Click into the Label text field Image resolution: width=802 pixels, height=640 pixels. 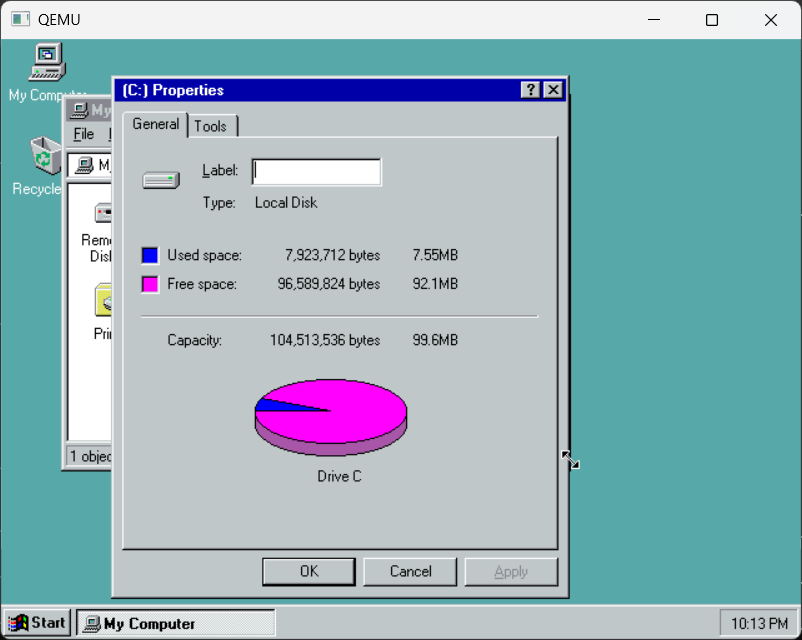point(316,172)
